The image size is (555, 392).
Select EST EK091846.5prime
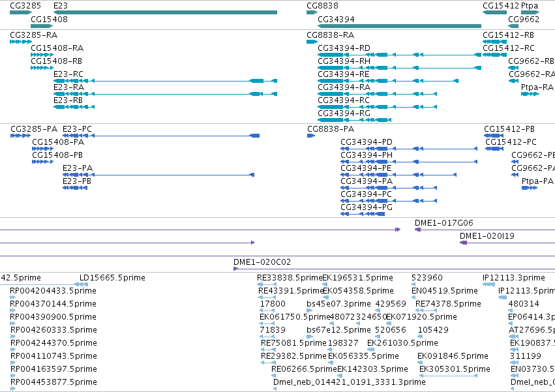tap(453, 356)
